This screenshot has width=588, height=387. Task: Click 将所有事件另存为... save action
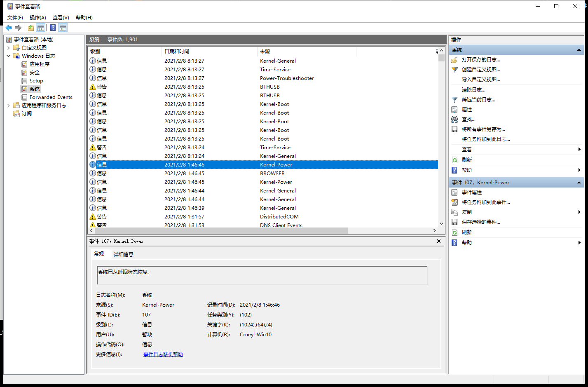pyautogui.click(x=483, y=129)
